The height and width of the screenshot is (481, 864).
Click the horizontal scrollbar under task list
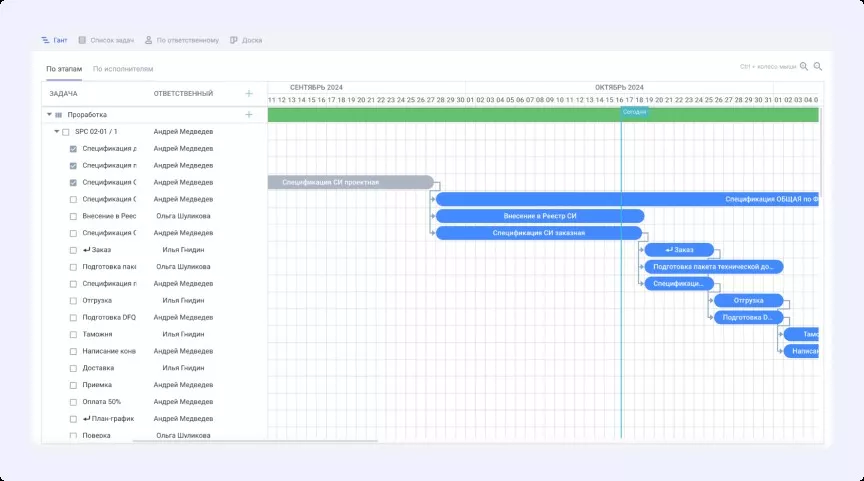pos(255,440)
